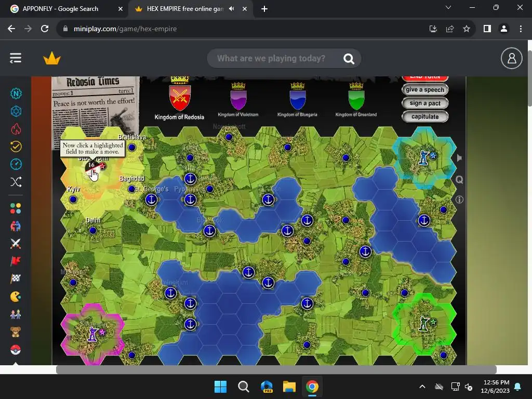Open the clock showing 12:56 PM
Screen dimensions: 532x399
(495, 387)
